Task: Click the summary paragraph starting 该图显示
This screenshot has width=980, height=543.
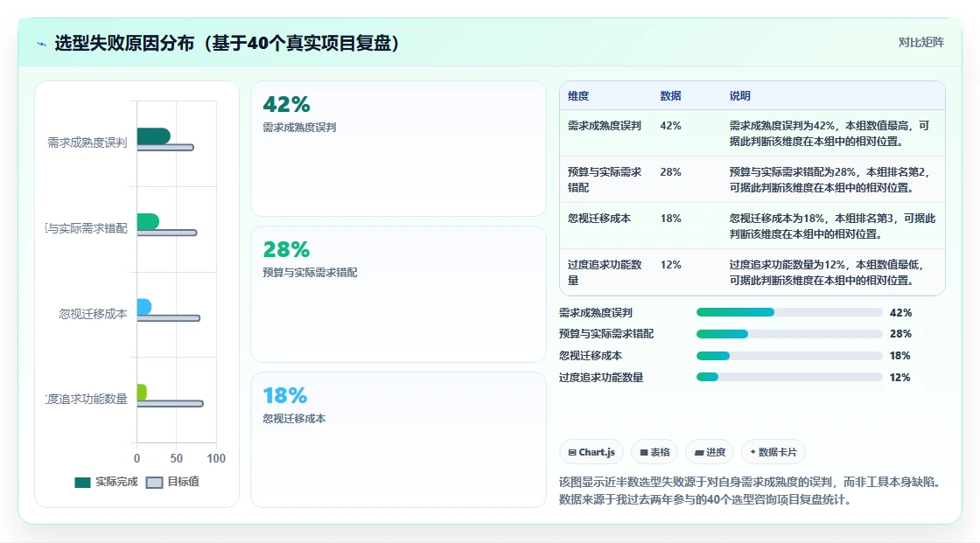Action: coord(750,491)
